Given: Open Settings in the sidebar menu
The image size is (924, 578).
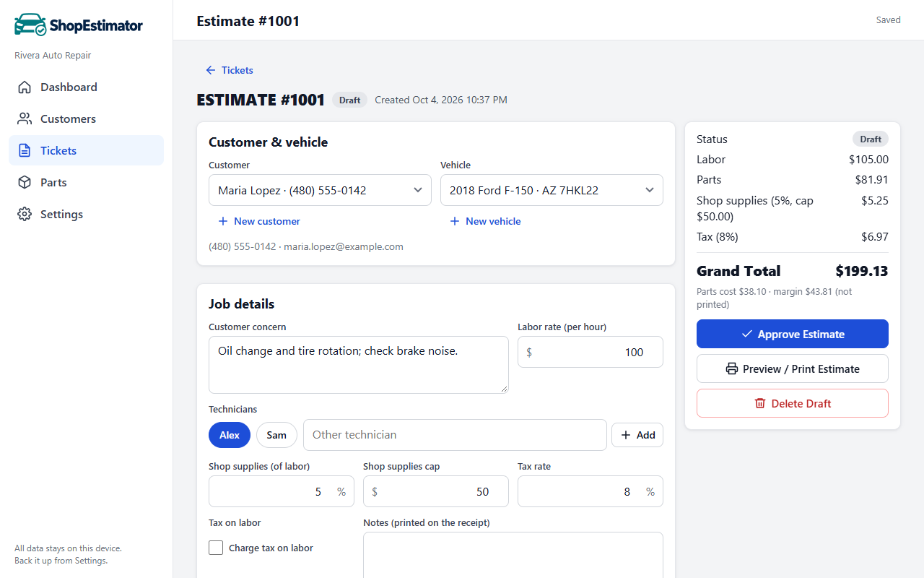Looking at the screenshot, I should click(x=87, y=215).
